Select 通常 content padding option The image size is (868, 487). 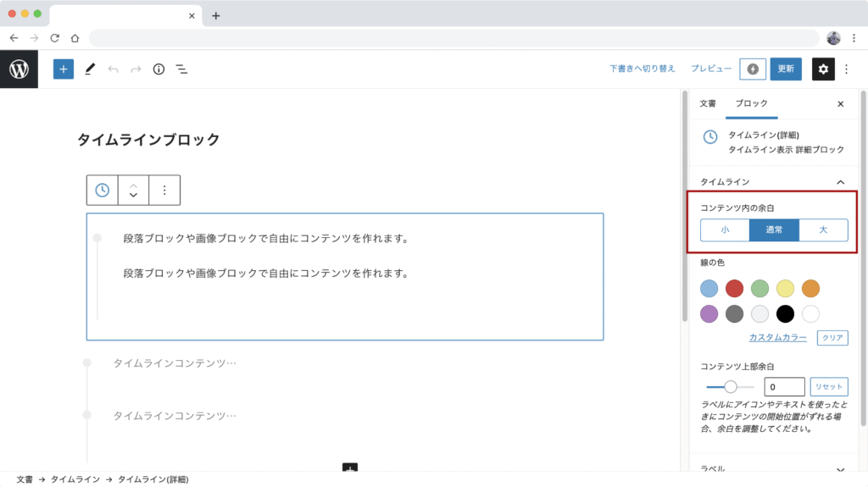coord(774,230)
